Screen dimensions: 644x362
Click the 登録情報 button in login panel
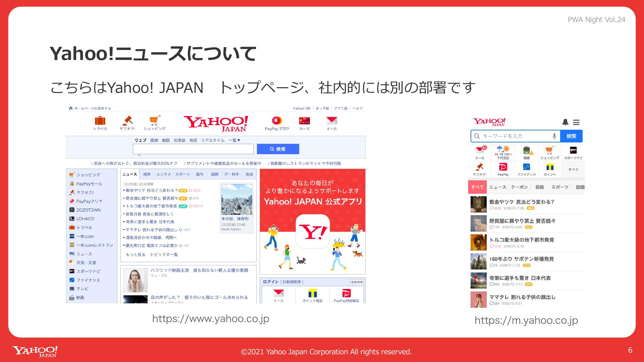point(357,282)
